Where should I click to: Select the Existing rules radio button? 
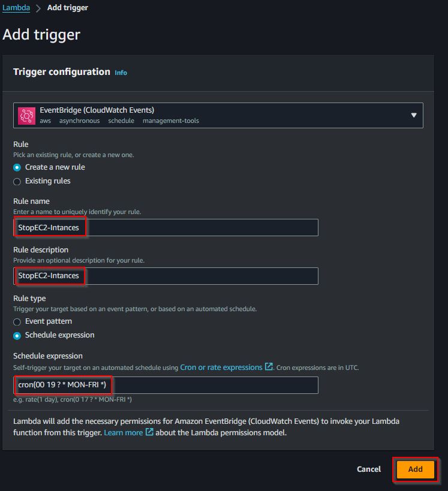click(17, 182)
